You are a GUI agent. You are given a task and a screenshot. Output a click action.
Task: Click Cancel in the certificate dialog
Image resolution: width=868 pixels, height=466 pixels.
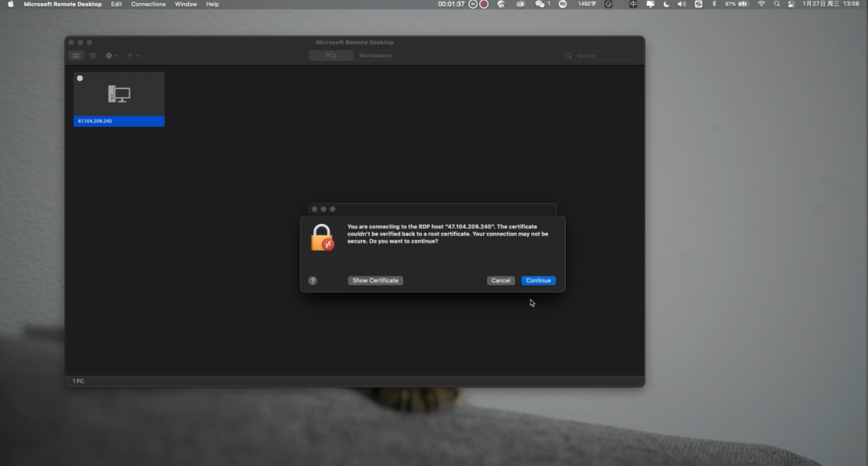[x=501, y=280]
